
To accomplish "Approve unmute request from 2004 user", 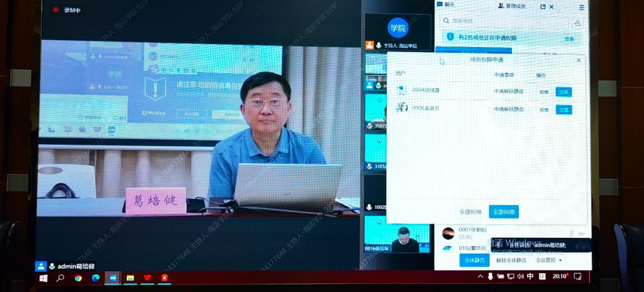I will click(x=563, y=92).
